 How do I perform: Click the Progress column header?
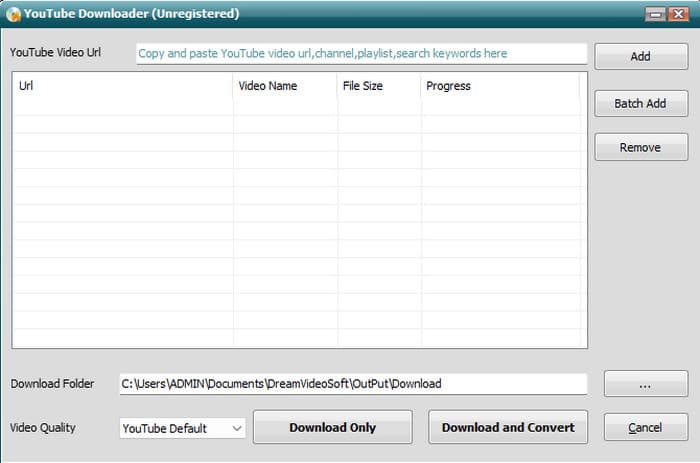click(x=499, y=86)
